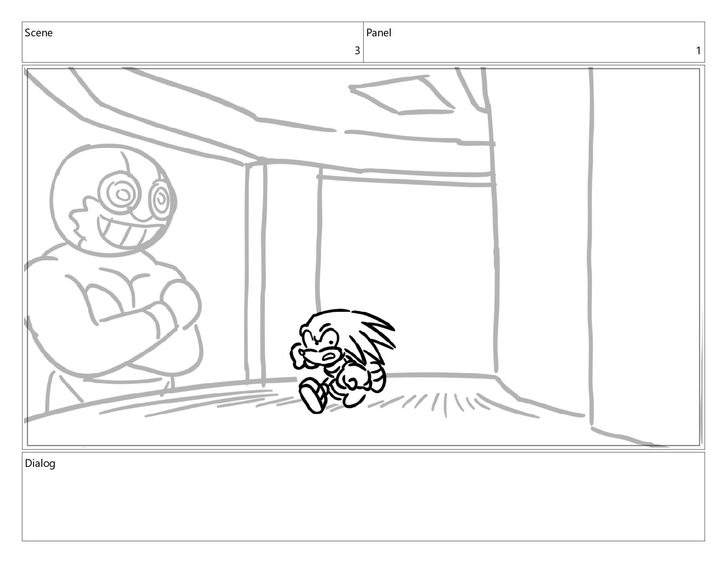The height and width of the screenshot is (563, 728).
Task: Click the storyboard drawing panel thumbnail
Action: click(x=364, y=257)
